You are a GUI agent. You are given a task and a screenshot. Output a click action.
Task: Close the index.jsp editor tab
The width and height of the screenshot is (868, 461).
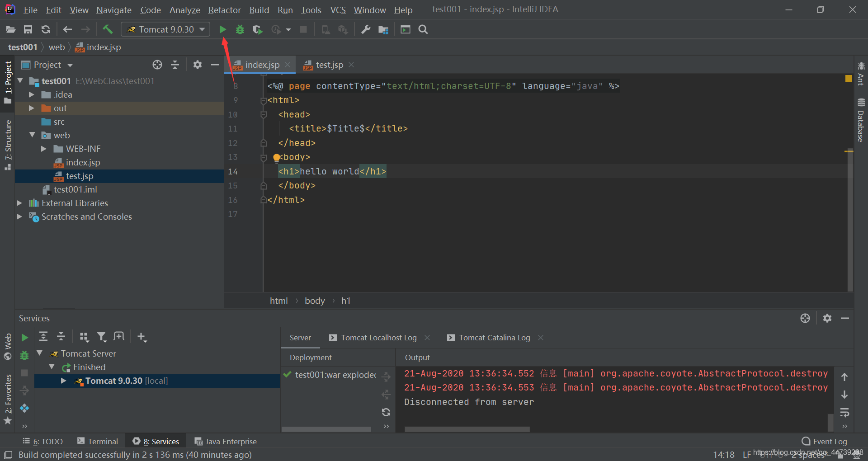pyautogui.click(x=288, y=65)
